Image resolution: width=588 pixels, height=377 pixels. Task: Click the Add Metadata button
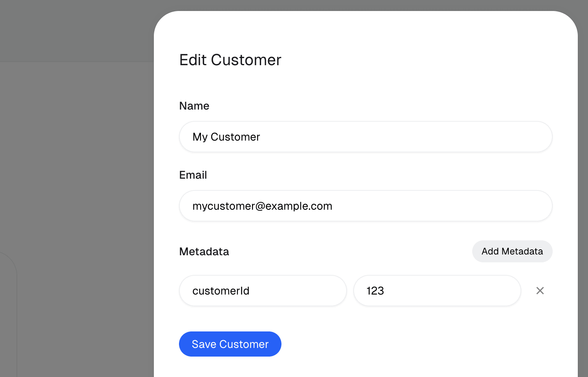[512, 251]
